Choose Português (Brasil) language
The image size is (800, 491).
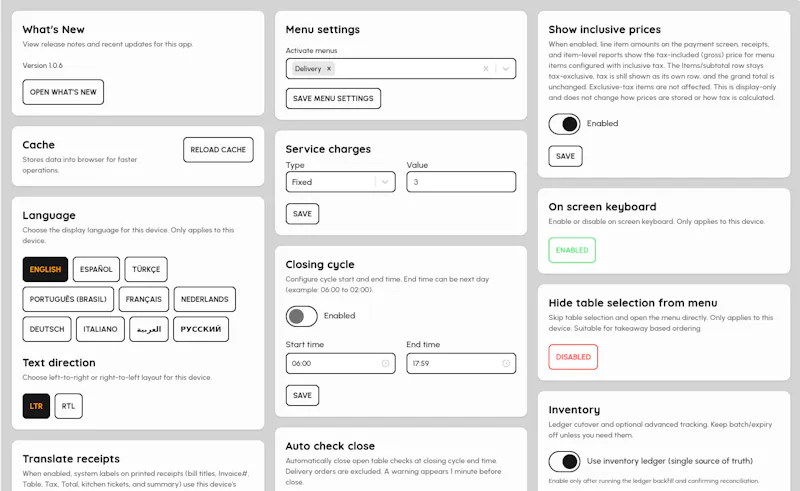[68, 299]
